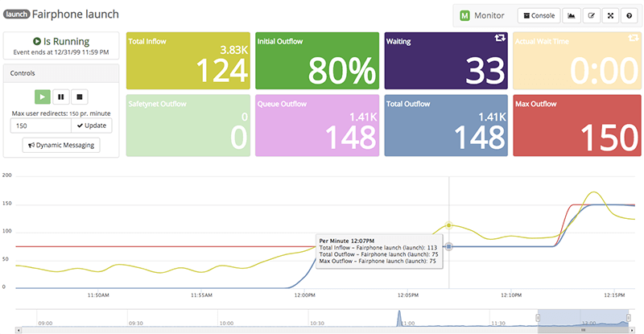
Task: Click the left handle of range selector
Action: [538, 318]
